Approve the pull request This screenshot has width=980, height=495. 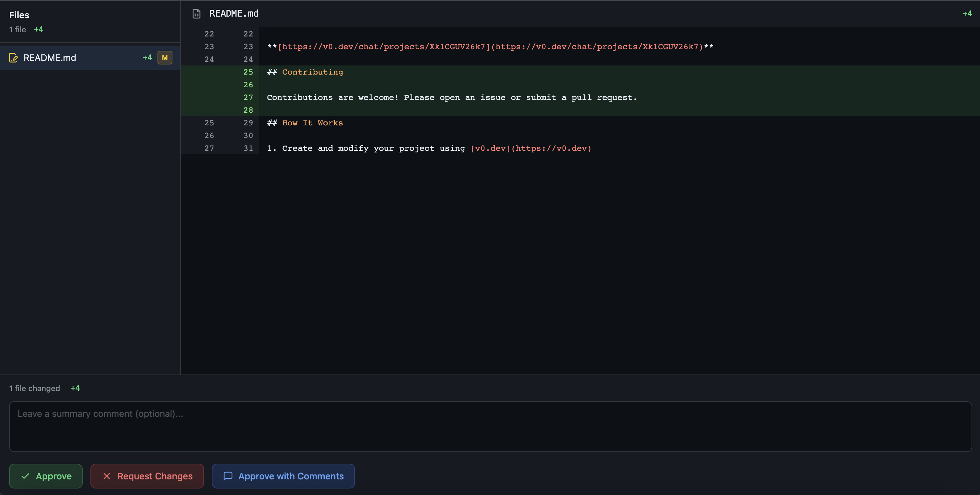coord(46,476)
